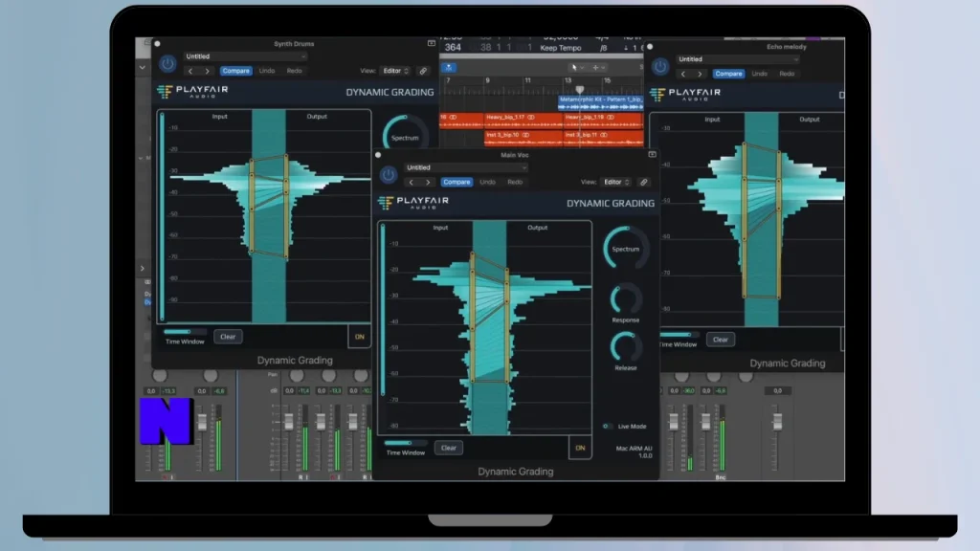Click the window size icon in Main Voc title bar
The image size is (980, 551).
click(652, 154)
